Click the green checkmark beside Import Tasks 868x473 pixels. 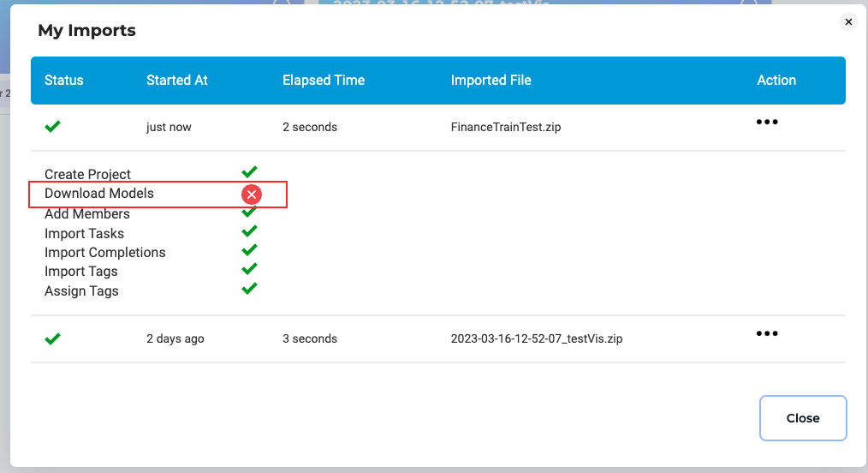tap(249, 231)
